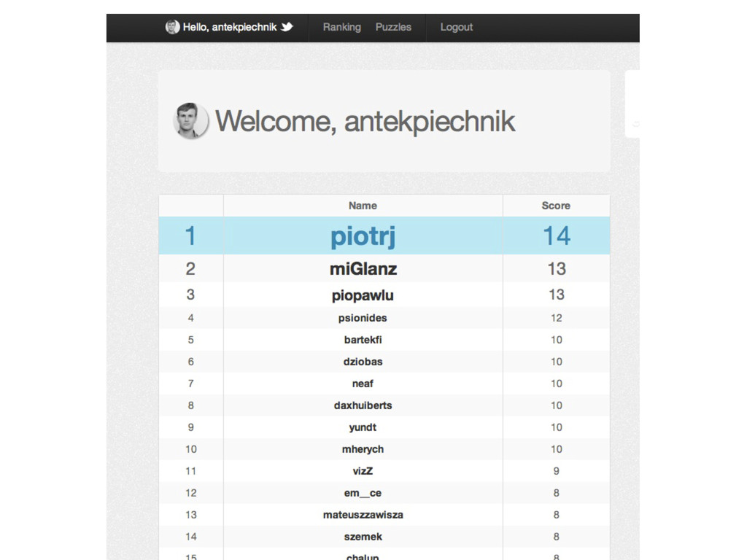Click the small avatar in the navbar
The image size is (747, 560).
pyautogui.click(x=172, y=27)
